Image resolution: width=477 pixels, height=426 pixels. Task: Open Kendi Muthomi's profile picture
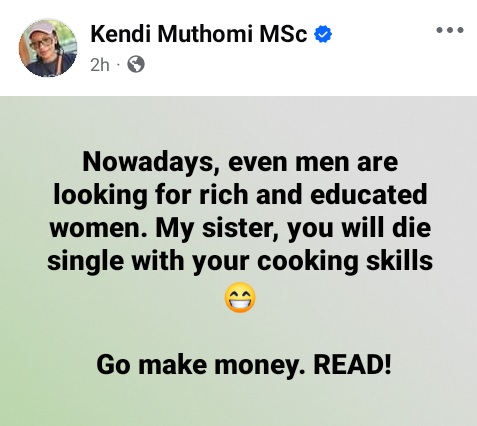point(48,48)
